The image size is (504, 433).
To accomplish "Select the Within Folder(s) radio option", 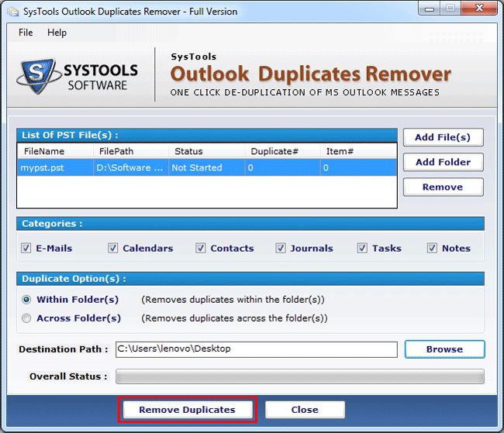I will 27,300.
